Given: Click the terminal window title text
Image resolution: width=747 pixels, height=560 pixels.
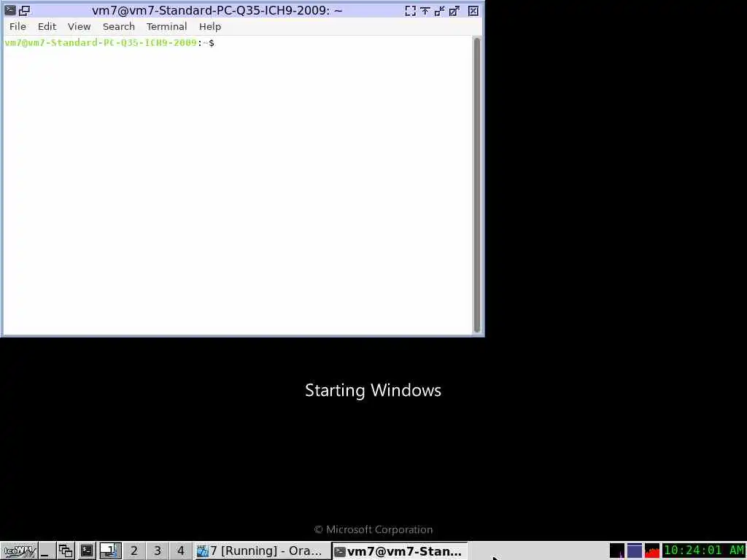Looking at the screenshot, I should click(x=217, y=10).
